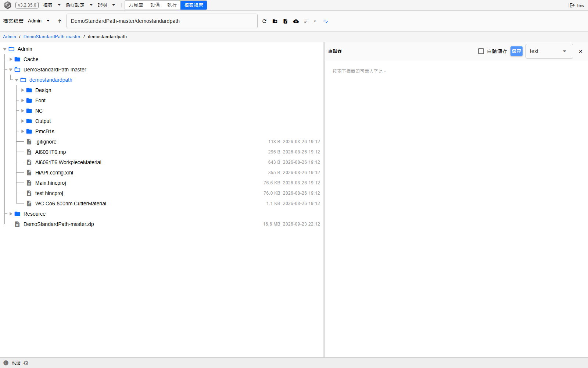This screenshot has width=588, height=368.
Task: Refresh the file list with the reload icon
Action: point(264,21)
